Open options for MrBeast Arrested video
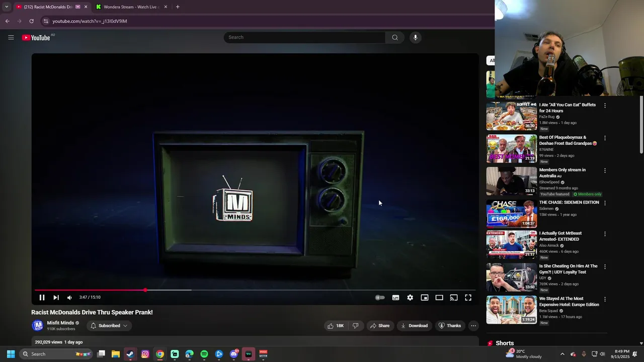The height and width of the screenshot is (362, 644). click(x=605, y=234)
